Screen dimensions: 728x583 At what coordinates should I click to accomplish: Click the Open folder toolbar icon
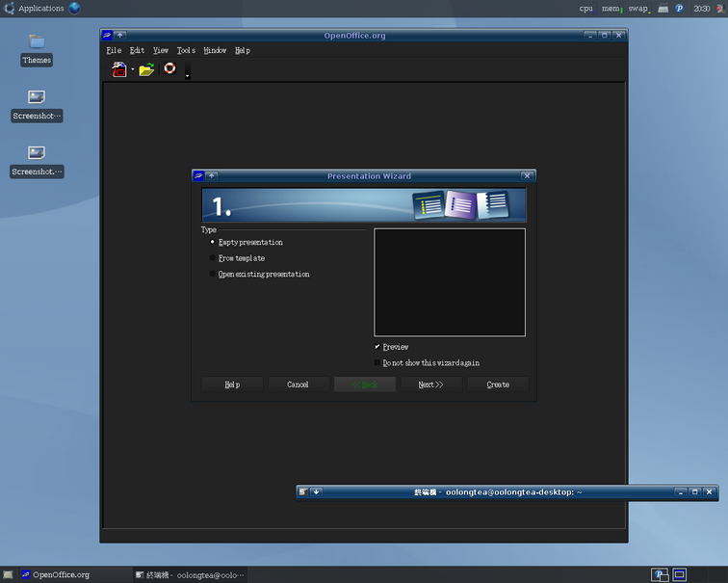[x=146, y=69]
